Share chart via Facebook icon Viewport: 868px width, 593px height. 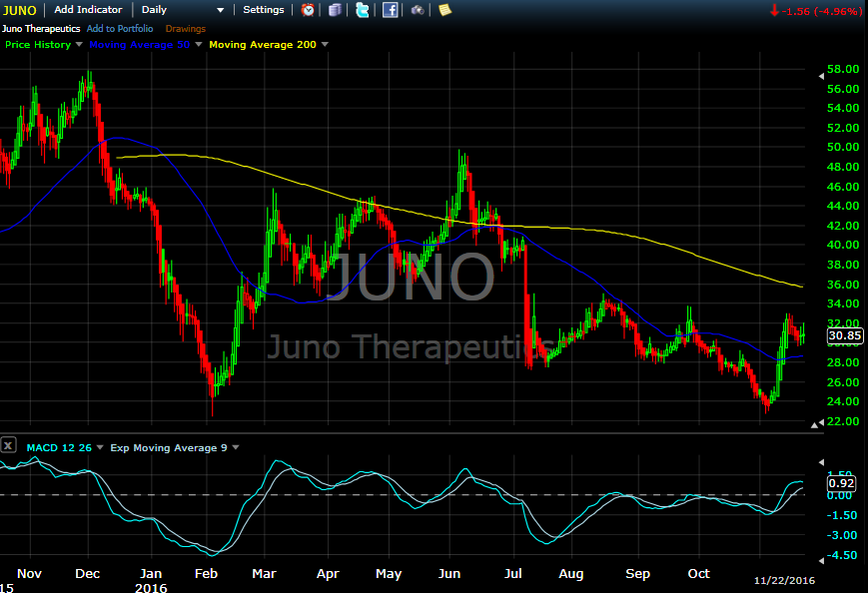click(x=390, y=10)
